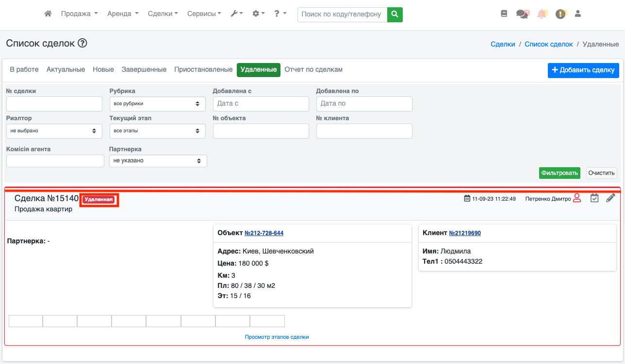Switch to the Завершенные tab

tap(144, 70)
